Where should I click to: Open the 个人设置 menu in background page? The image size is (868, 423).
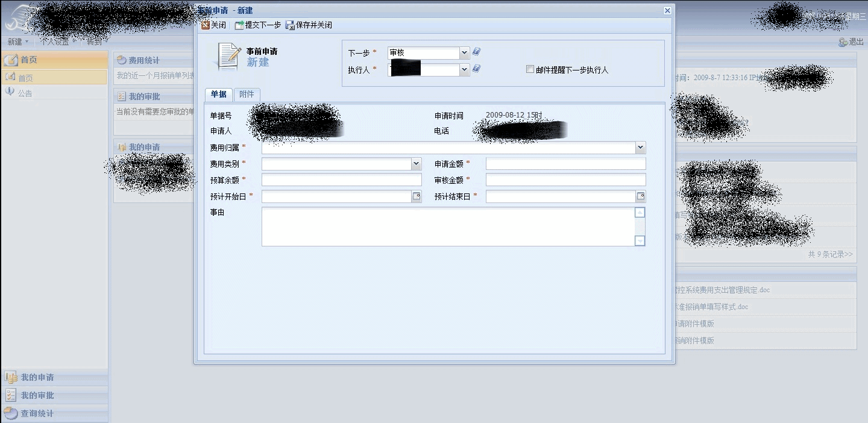pyautogui.click(x=58, y=42)
